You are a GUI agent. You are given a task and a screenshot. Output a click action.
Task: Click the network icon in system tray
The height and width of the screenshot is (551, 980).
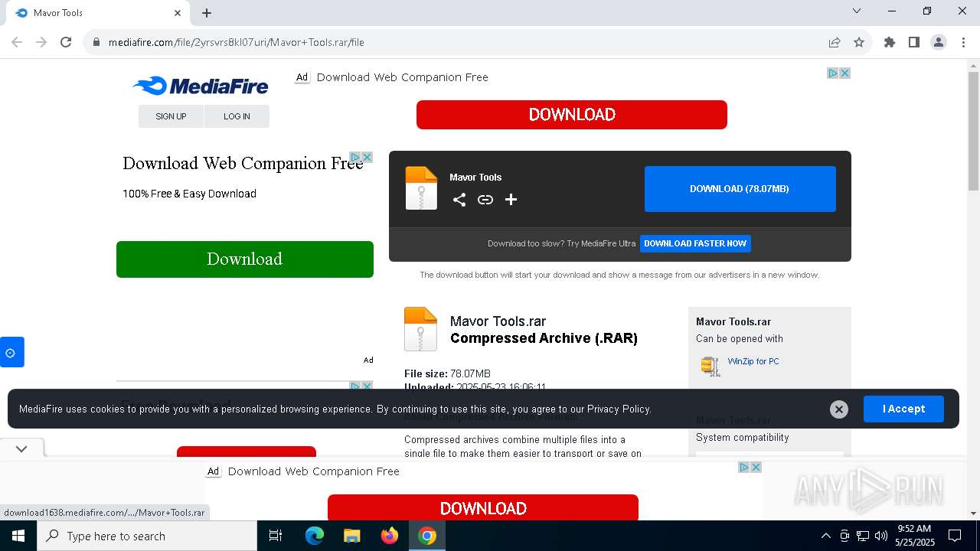(x=863, y=536)
